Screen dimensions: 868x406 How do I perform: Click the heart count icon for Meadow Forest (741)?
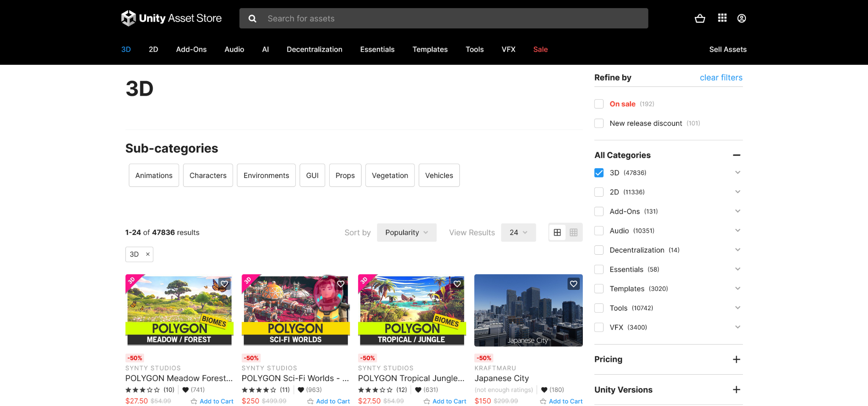(x=185, y=390)
